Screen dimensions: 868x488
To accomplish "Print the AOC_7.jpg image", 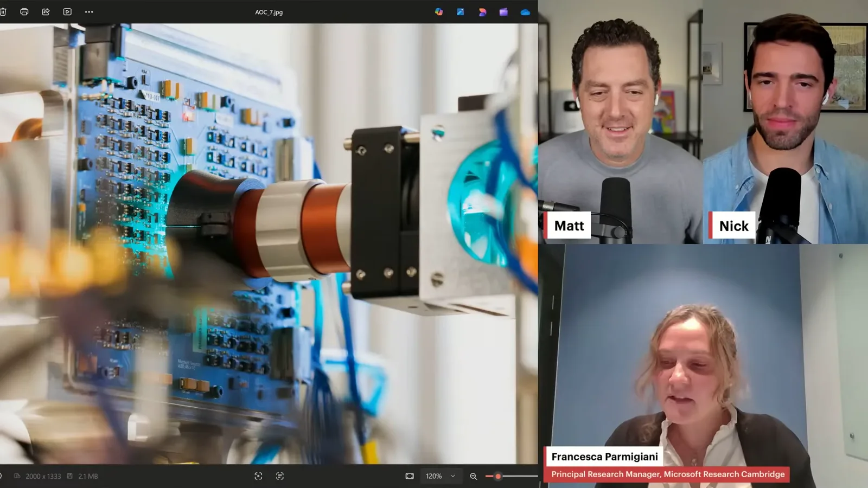I will tap(24, 12).
